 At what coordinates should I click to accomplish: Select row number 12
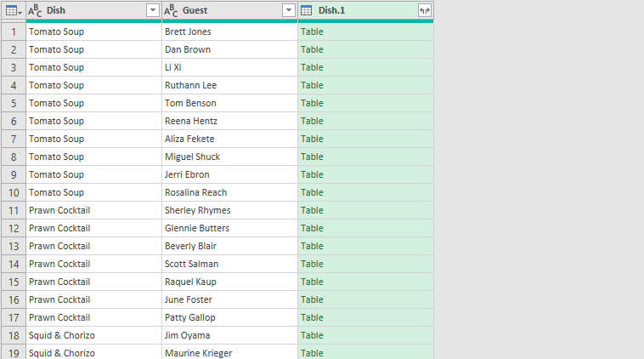tap(14, 228)
